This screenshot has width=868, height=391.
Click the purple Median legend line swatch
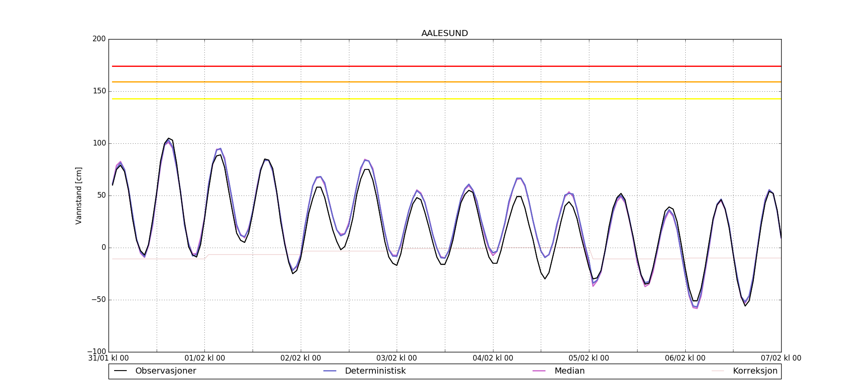539,371
